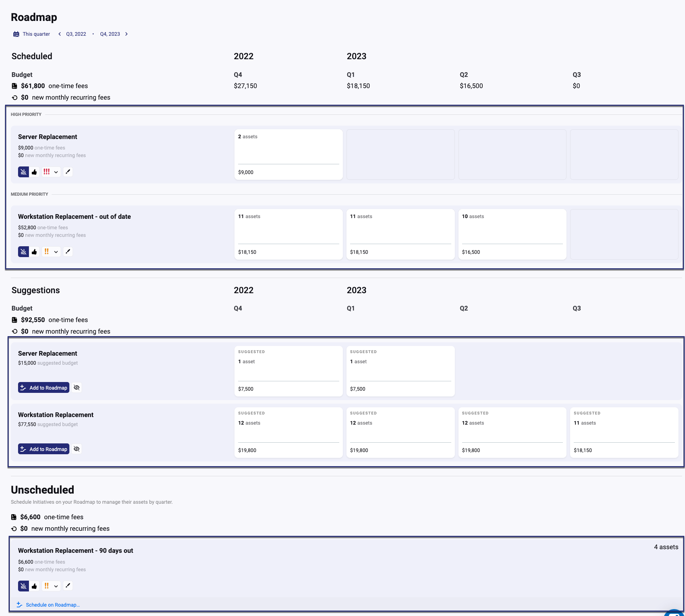Click the thumbs-up icon on Workstation Replacement - out of date
685x616 pixels.
(34, 252)
